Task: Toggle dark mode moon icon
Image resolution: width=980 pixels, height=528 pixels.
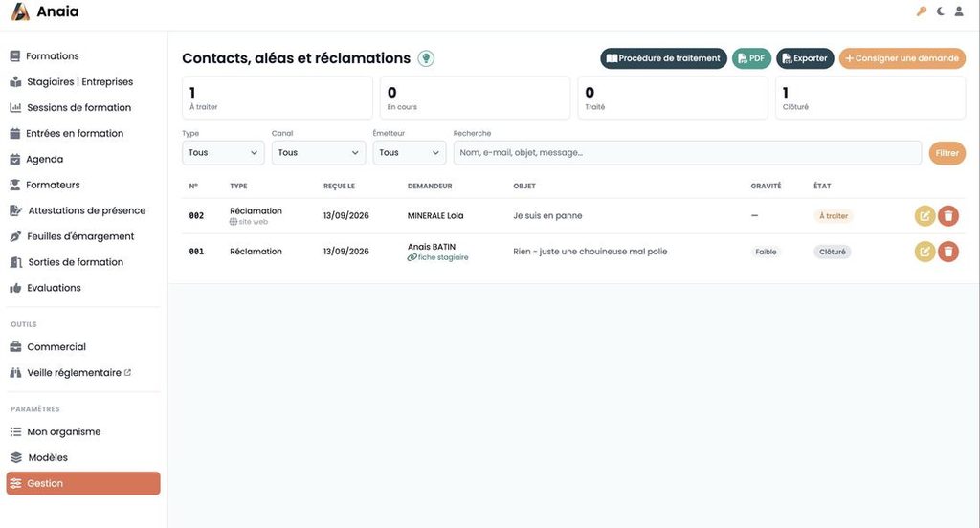Action: 940,11
